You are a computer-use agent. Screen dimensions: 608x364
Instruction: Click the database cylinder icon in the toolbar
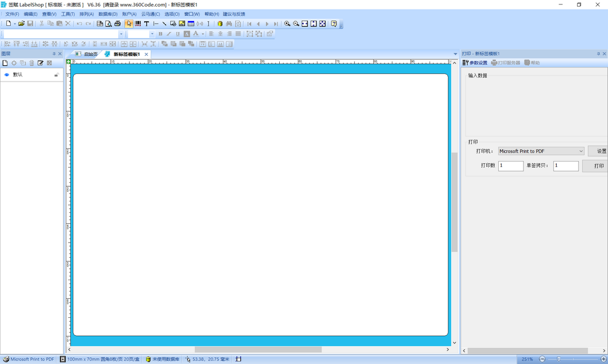(x=220, y=24)
